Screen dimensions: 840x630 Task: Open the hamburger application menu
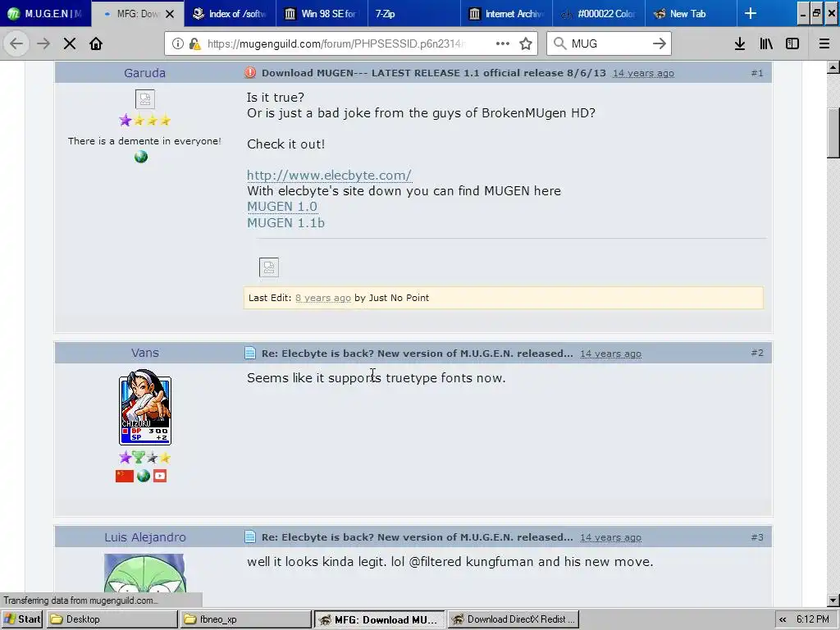tap(824, 43)
